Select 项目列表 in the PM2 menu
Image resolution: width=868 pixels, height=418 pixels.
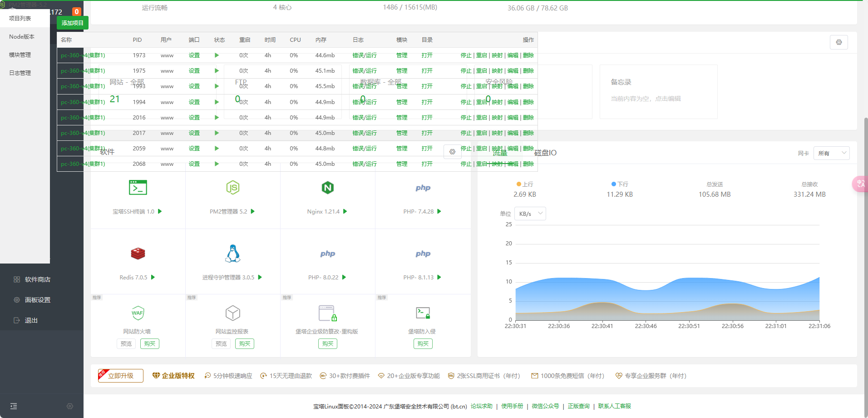tap(25, 18)
